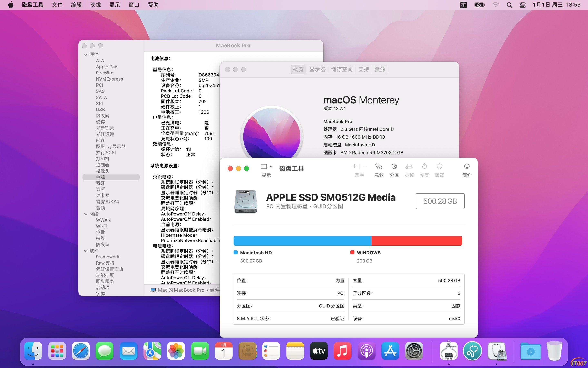
Task: Click the First Aid (急救) toolbar icon
Action: (x=379, y=166)
